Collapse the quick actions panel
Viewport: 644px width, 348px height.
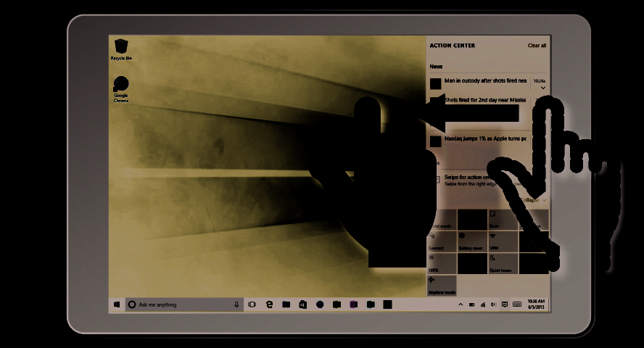(534, 200)
